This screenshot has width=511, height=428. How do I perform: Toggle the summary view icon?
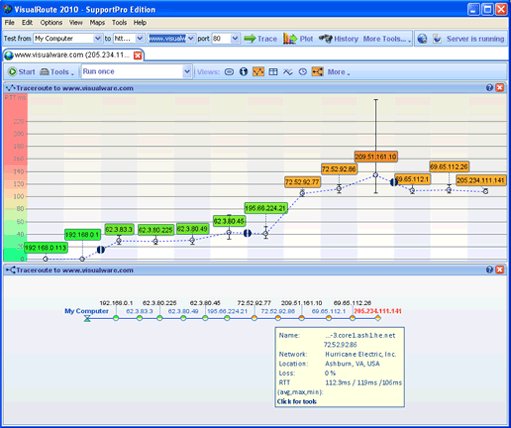click(229, 72)
